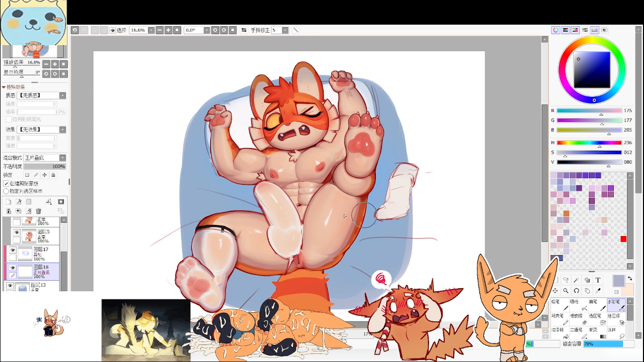
Task: Toggle the 创建剪贴蒙版 clipping mask checkbox
Action: [7, 183]
